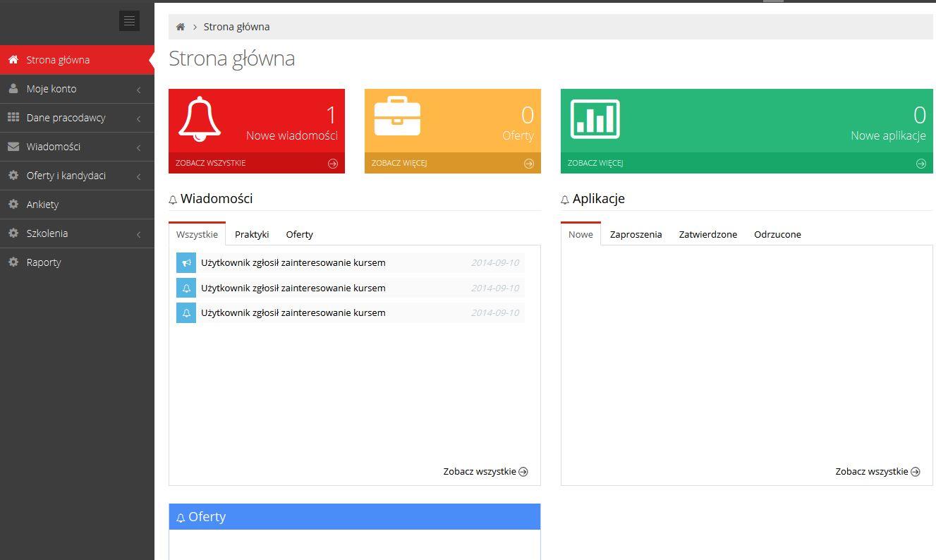Click the date 2014-09-10 on second message
936x560 pixels.
495,288
